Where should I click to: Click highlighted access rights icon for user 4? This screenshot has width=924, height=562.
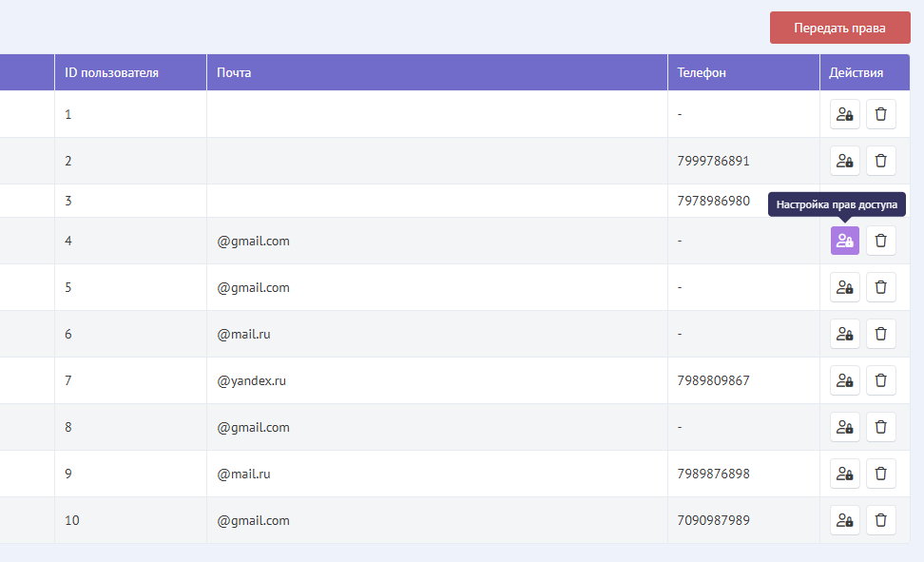pyautogui.click(x=844, y=241)
